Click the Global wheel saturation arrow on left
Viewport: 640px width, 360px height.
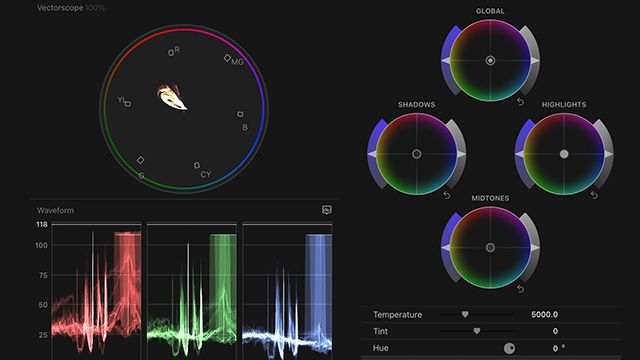point(446,61)
